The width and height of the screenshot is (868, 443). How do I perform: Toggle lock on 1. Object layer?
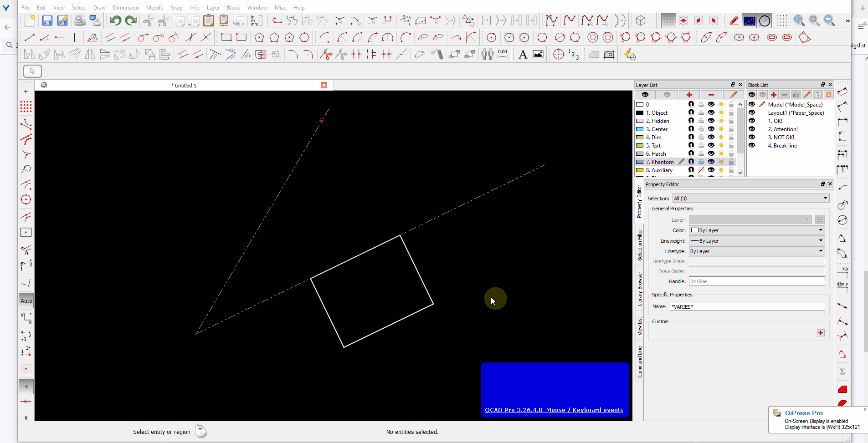coord(731,113)
